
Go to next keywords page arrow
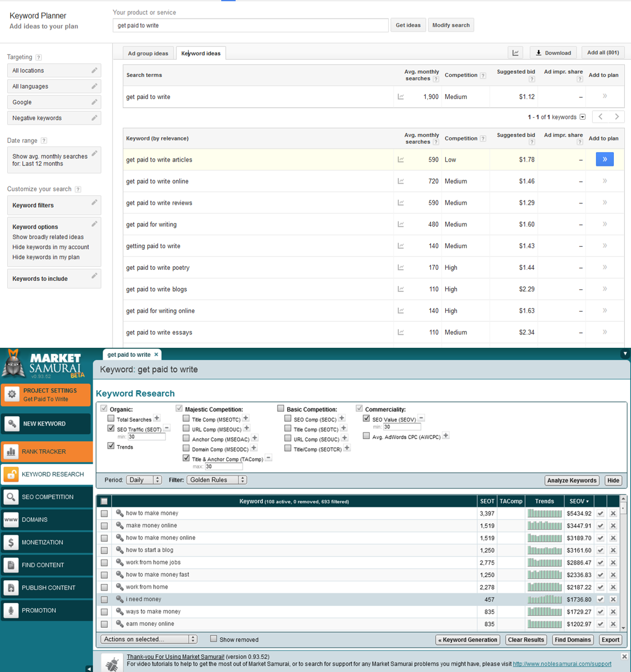click(x=617, y=117)
